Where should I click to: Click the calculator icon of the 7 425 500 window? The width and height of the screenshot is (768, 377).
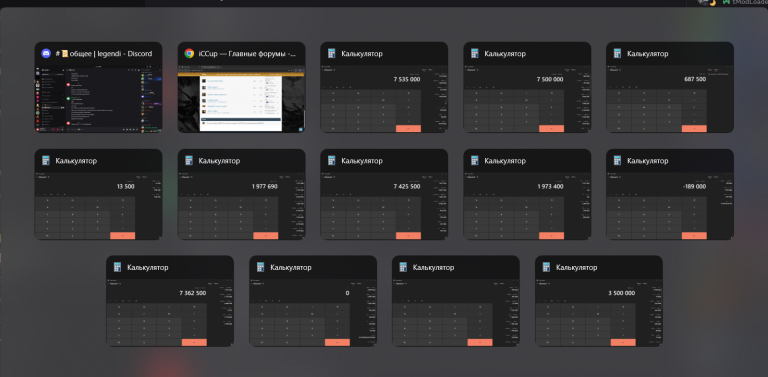pyautogui.click(x=332, y=161)
